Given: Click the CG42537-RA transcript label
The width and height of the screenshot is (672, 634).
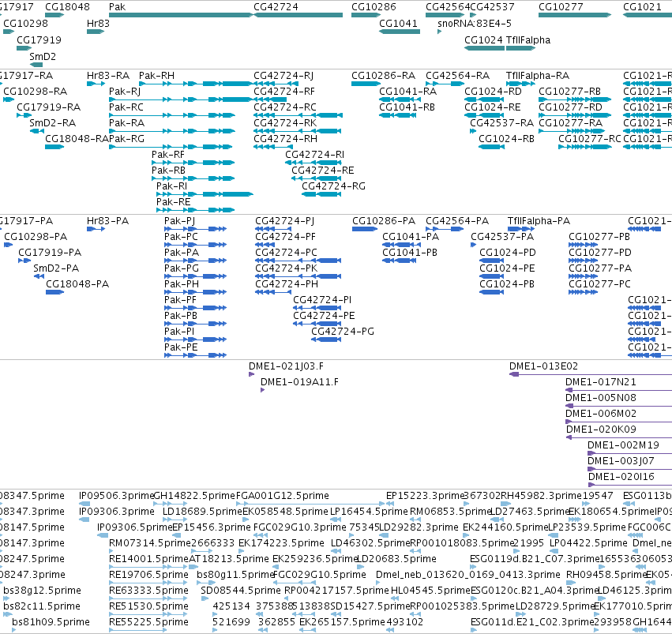Looking at the screenshot, I should 502,123.
